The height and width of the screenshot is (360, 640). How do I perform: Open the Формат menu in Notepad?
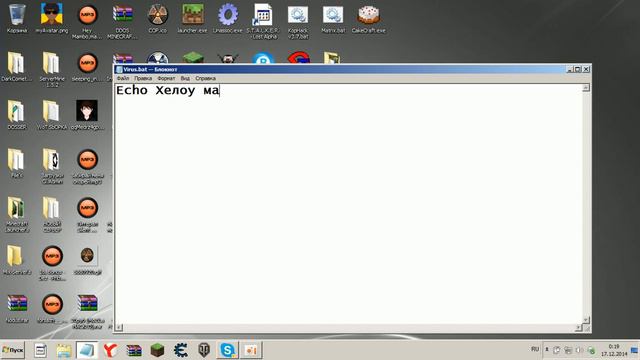click(166, 78)
